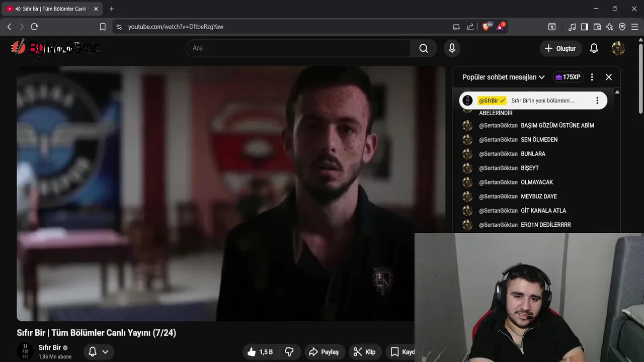
Task: Go back using the browser back arrow
Action: [x=9, y=27]
